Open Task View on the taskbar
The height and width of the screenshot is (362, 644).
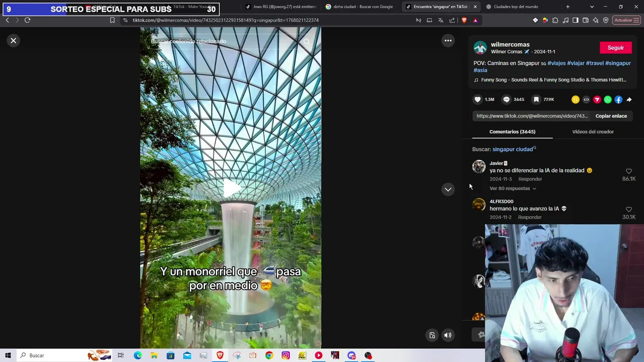click(x=121, y=355)
